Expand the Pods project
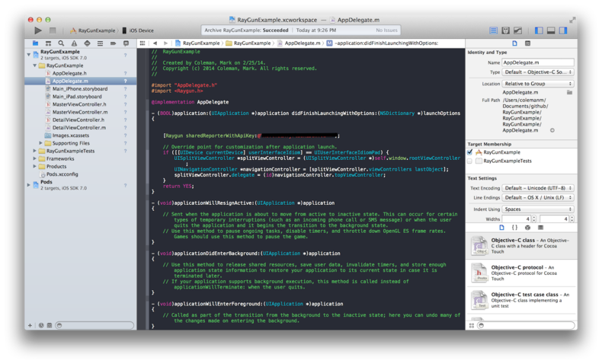602x364 pixels. [29, 185]
